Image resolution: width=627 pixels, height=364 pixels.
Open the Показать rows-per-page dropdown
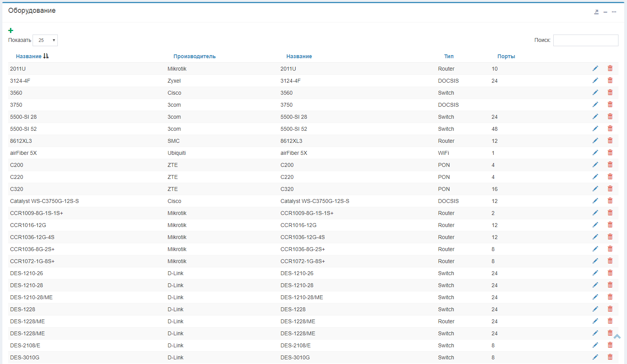click(x=45, y=40)
